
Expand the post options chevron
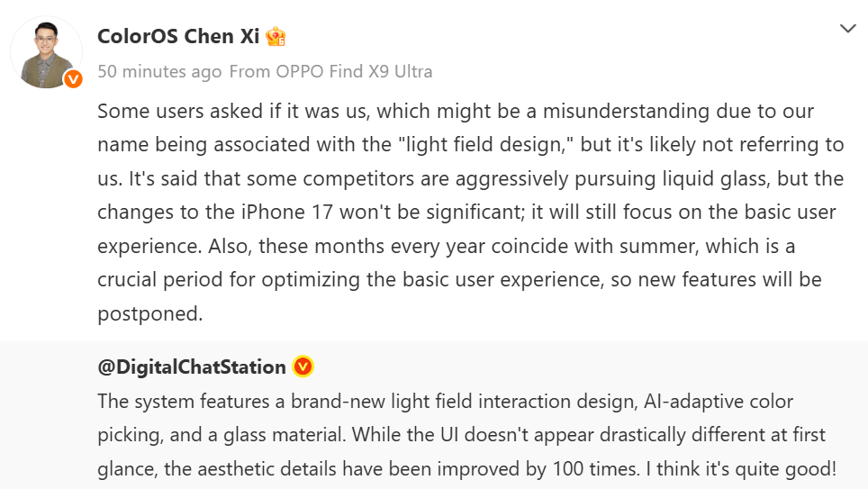click(847, 29)
